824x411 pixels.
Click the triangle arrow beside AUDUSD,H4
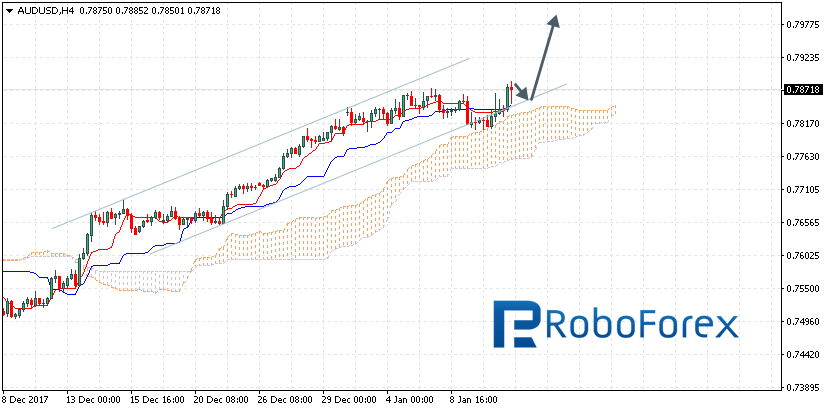[x=8, y=10]
